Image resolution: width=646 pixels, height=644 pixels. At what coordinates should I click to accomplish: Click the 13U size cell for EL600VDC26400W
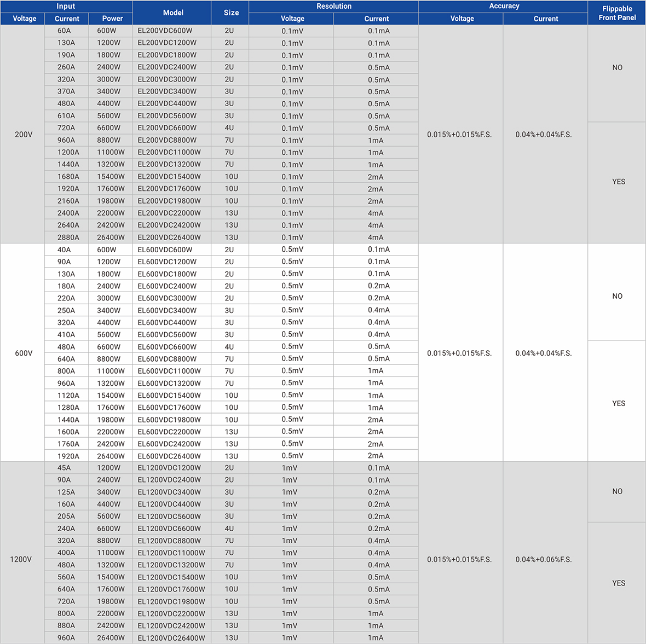(x=229, y=455)
